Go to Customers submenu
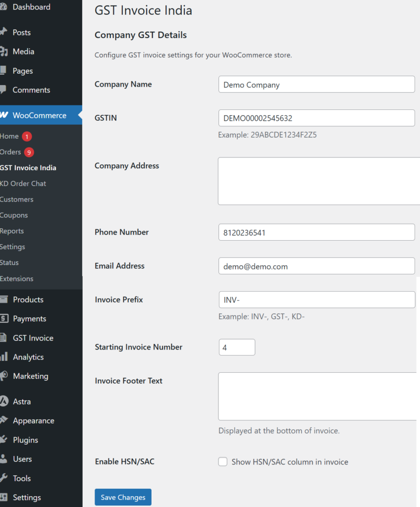The image size is (420, 507). pyautogui.click(x=16, y=200)
